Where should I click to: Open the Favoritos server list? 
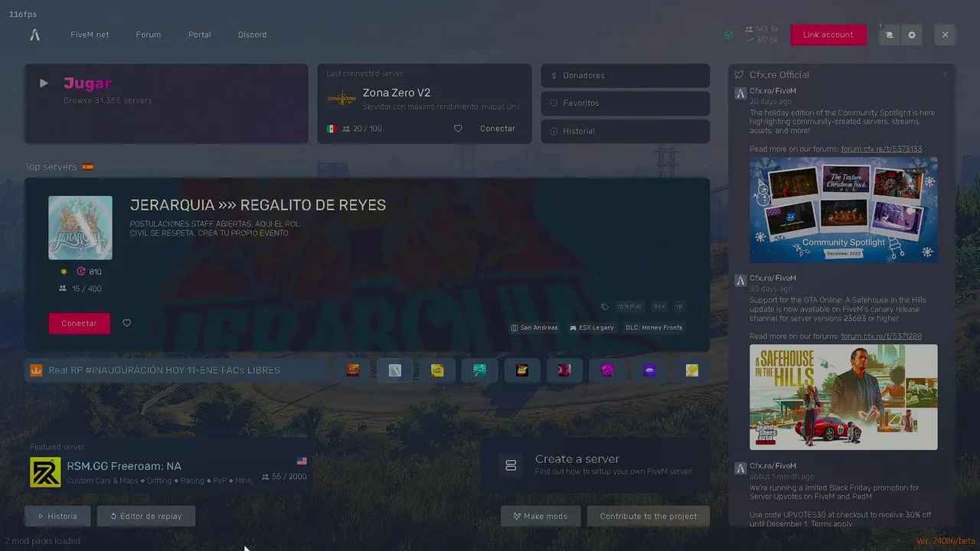point(626,103)
